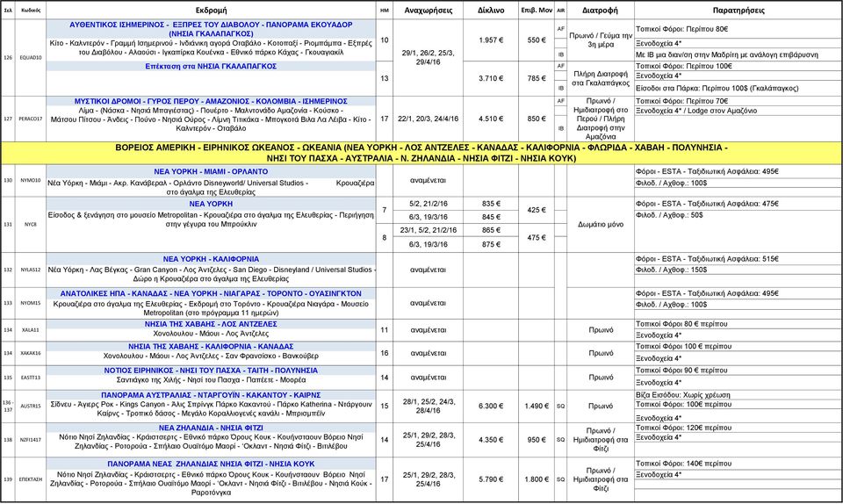Image resolution: width=843 pixels, height=504 pixels.
Task: Select the trip code 'EQUAD10'
Action: [x=31, y=57]
